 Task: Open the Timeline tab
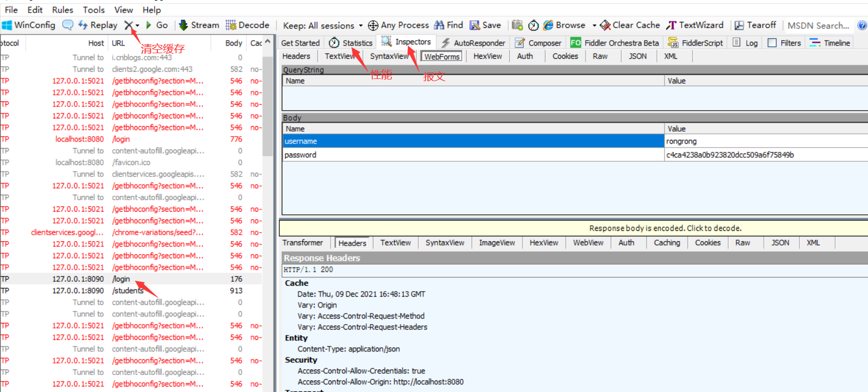830,43
